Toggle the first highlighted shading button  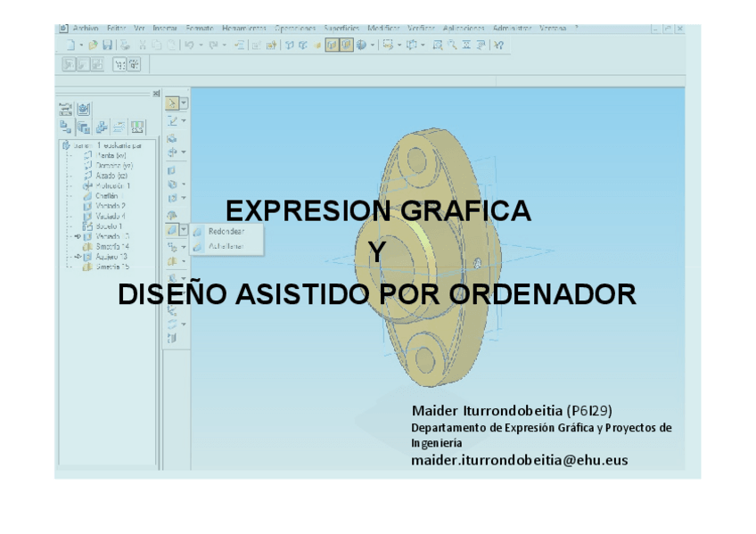(x=332, y=45)
